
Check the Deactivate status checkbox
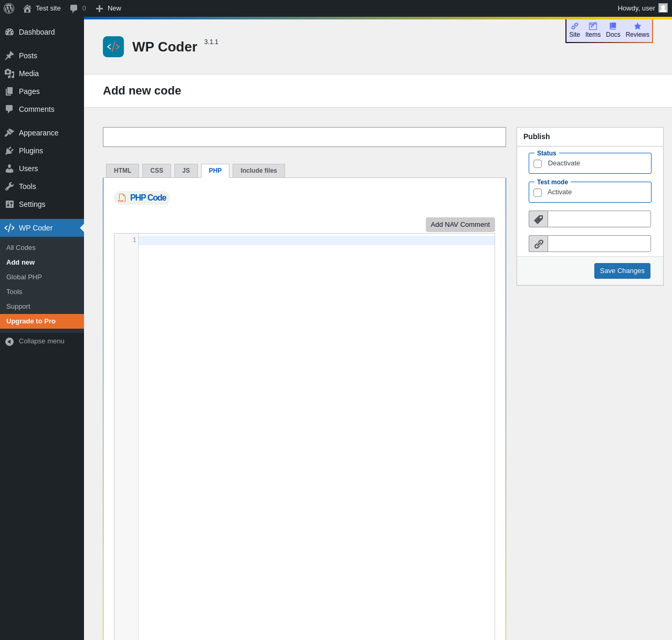pos(538,164)
